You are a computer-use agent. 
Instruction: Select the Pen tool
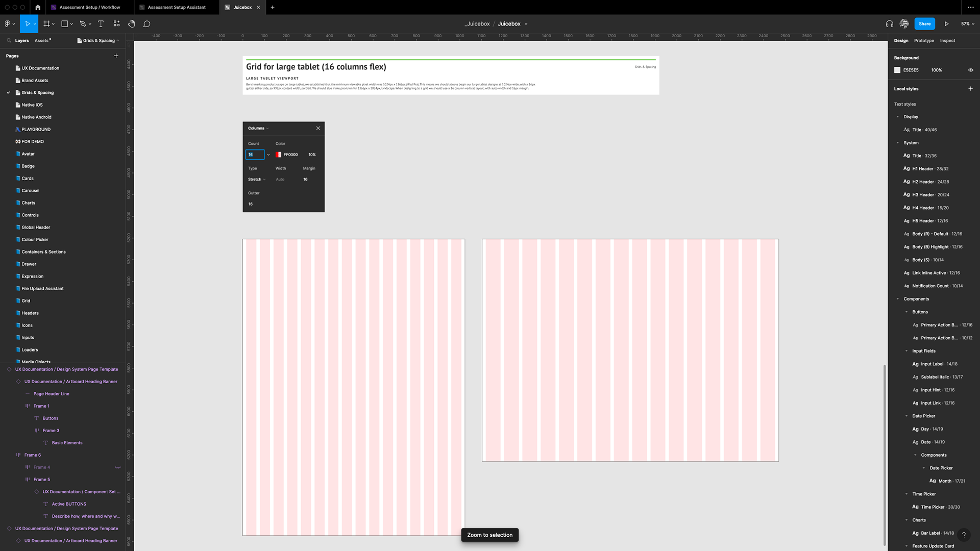[83, 24]
